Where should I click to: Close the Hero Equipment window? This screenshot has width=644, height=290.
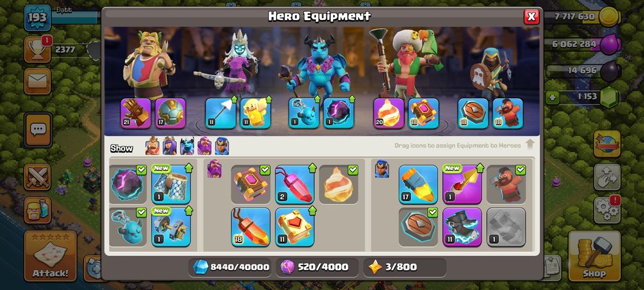531,16
